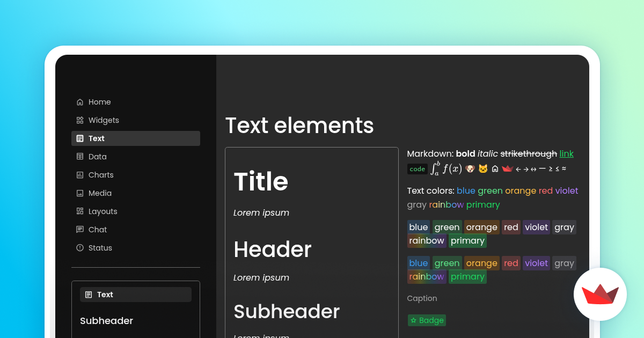
Task: Click the "Text elements" page heading
Action: point(299,126)
